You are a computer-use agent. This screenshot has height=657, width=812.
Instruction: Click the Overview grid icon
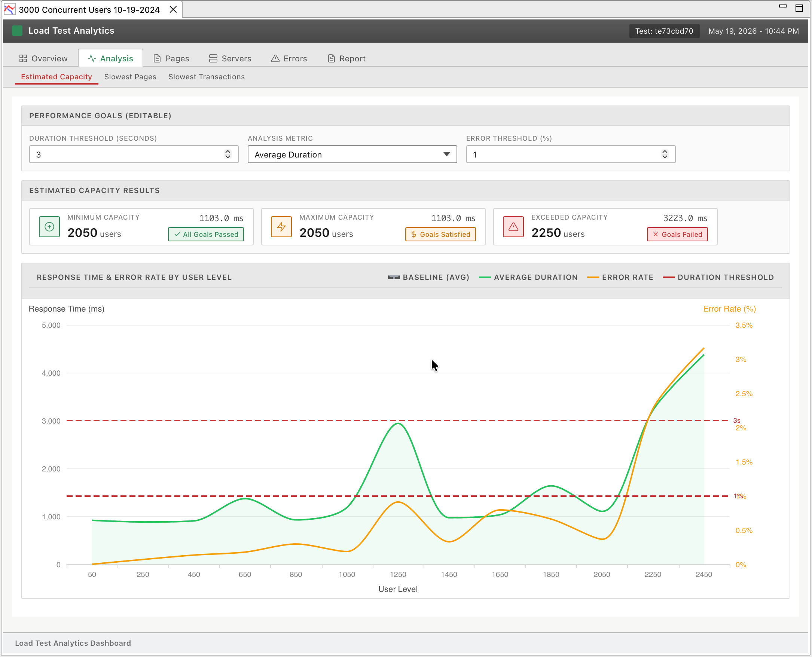point(23,58)
